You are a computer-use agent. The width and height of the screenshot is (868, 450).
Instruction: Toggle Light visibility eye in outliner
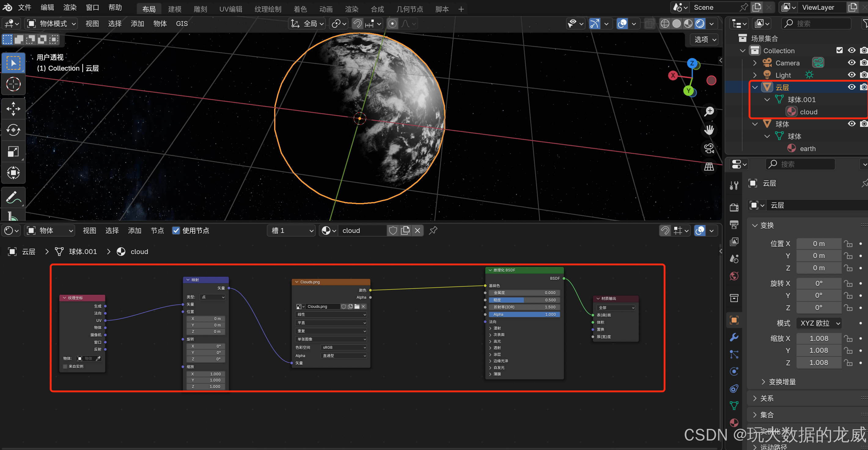coord(851,75)
